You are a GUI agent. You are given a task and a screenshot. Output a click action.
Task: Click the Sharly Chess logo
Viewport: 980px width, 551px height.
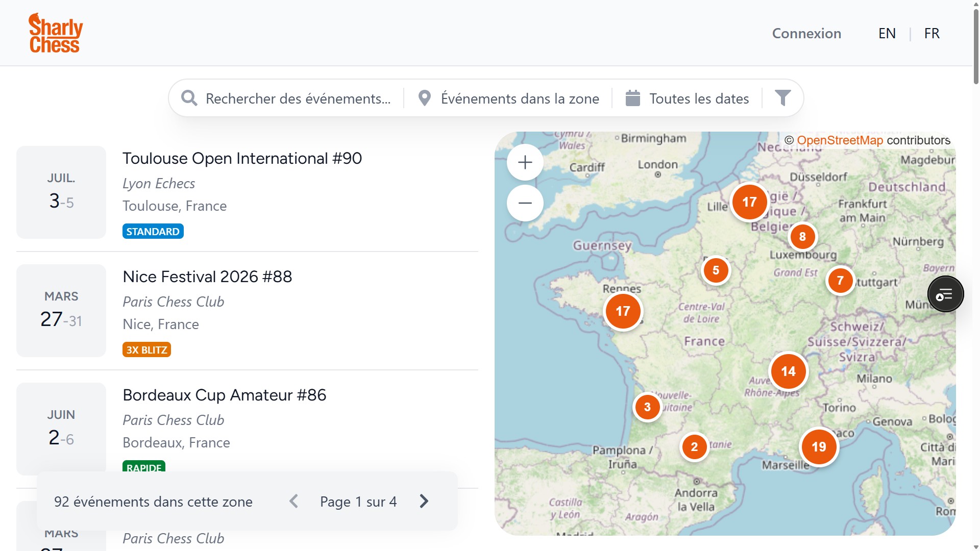pyautogui.click(x=55, y=33)
